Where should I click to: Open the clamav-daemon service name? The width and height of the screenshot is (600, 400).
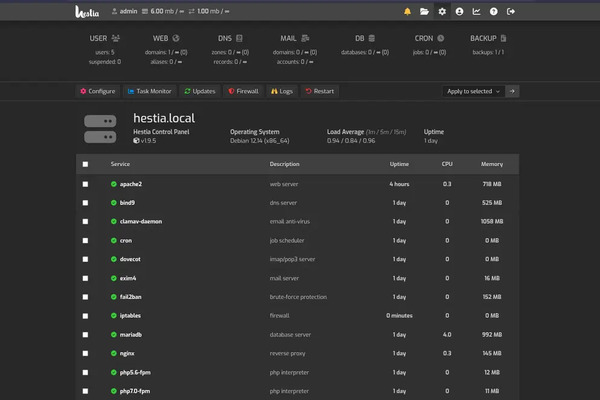pos(141,222)
